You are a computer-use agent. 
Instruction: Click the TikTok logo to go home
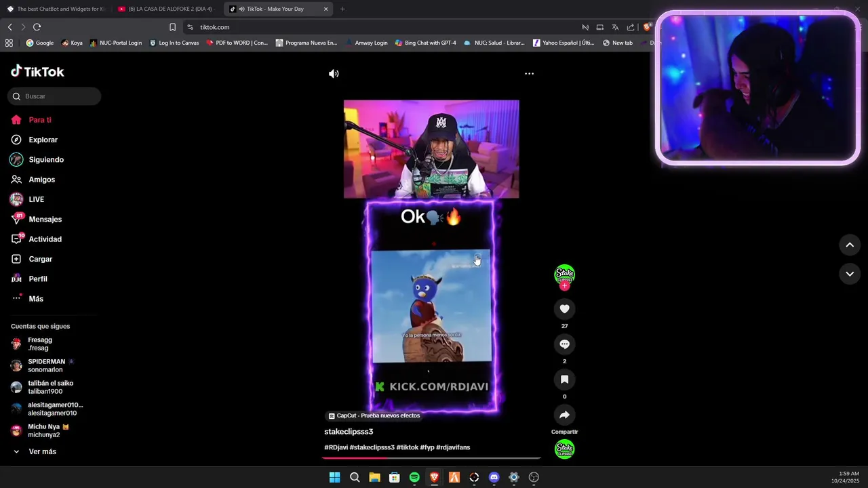(37, 71)
